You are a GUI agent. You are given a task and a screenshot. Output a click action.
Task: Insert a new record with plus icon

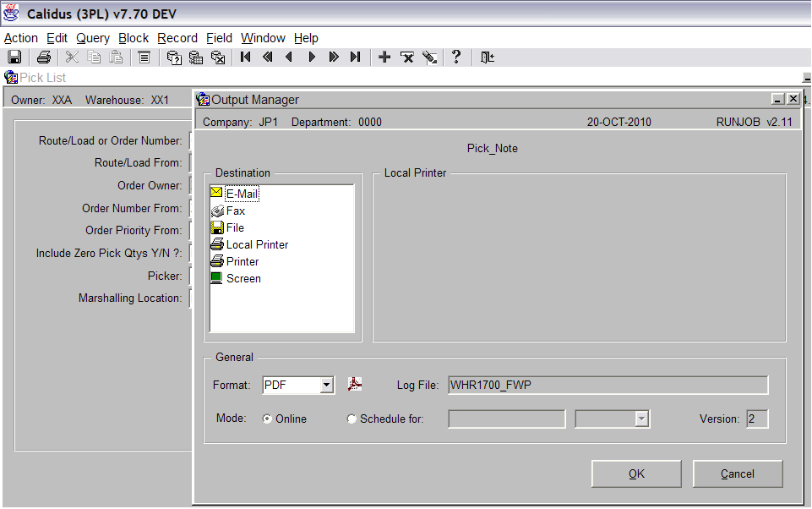pyautogui.click(x=384, y=57)
